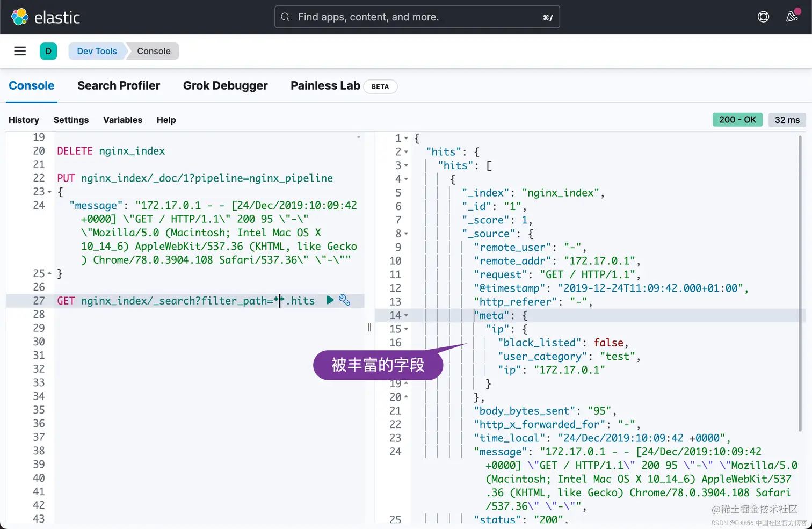Click the GET nginx_index/_search request line
The image size is (812, 529).
point(186,301)
